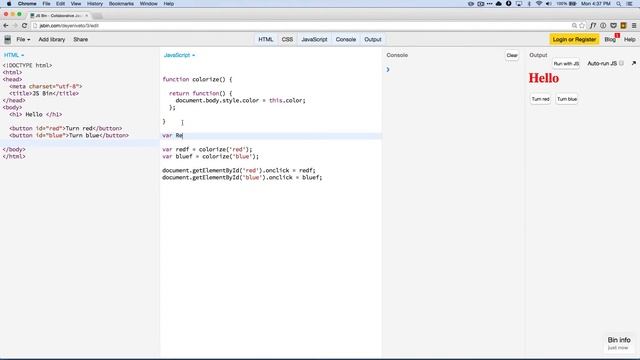
Task: Reload the current page
Action: [24, 25]
